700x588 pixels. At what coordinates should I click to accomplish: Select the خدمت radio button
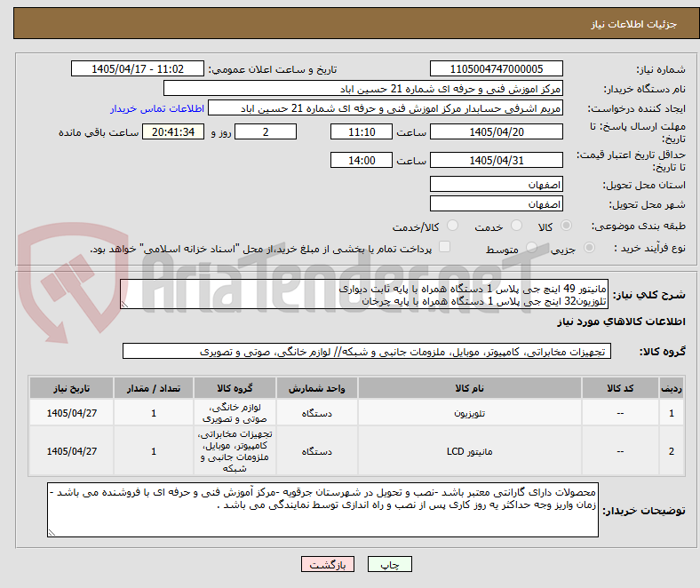[x=516, y=226]
